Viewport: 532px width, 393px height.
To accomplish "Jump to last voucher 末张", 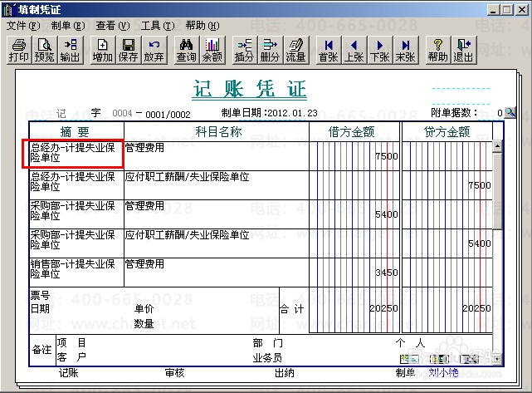I will coord(406,51).
